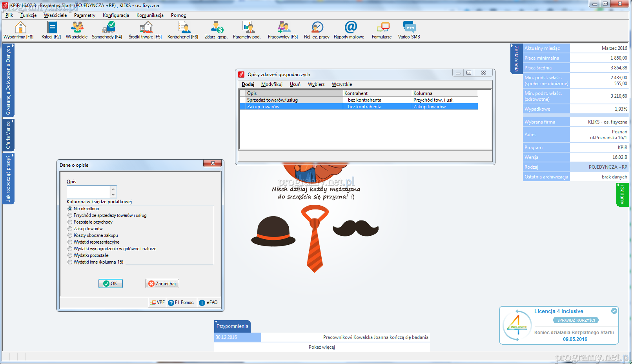
Task: Open Rej. cz. pracy icon
Action: [x=317, y=28]
